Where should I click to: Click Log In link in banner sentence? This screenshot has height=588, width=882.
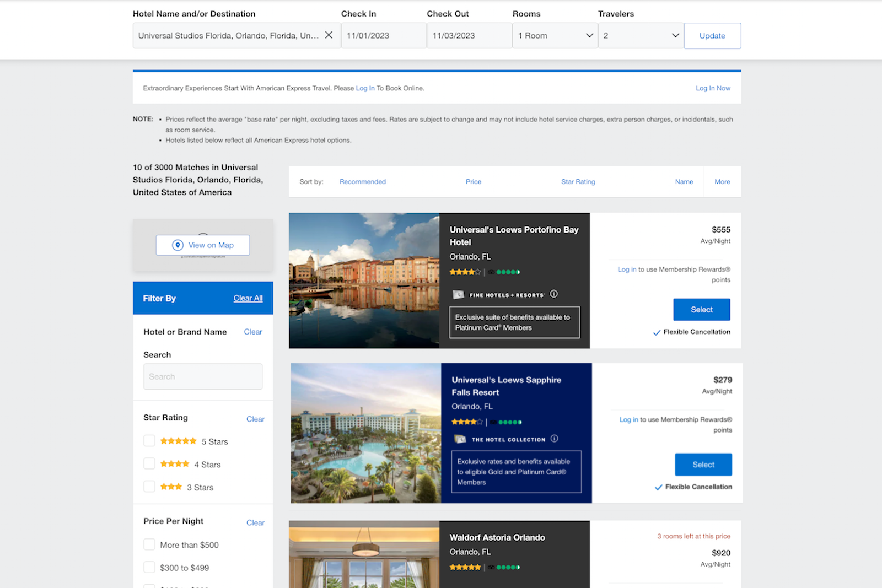(x=365, y=88)
